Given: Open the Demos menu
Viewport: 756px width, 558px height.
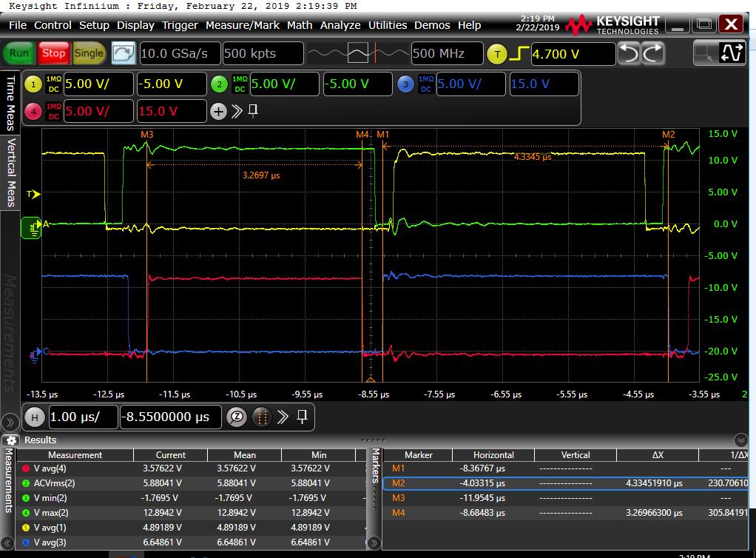Looking at the screenshot, I should point(432,25).
